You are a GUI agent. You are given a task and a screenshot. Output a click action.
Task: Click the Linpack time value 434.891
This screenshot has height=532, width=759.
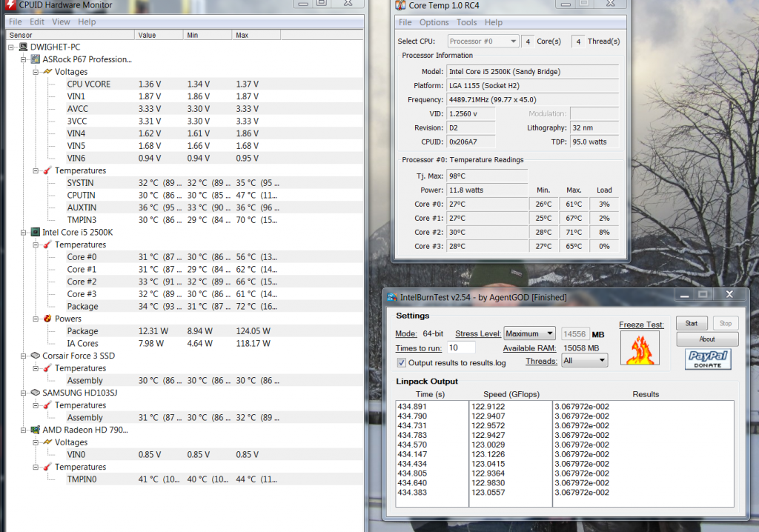tap(412, 406)
